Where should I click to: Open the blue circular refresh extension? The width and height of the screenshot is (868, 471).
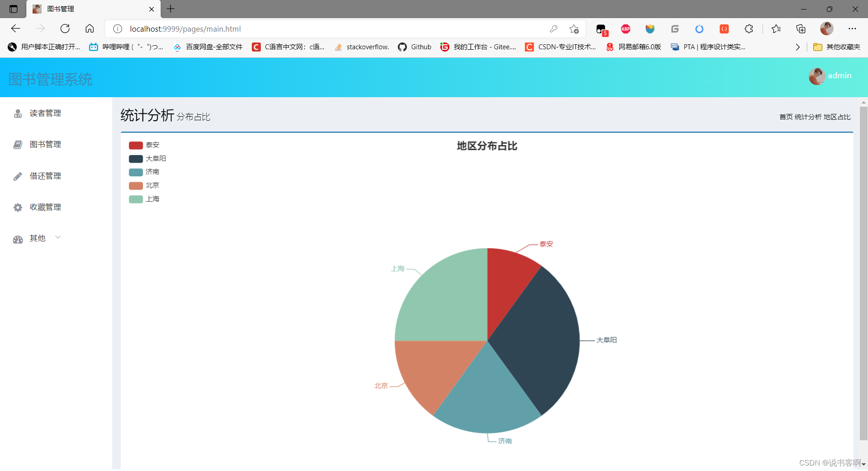pos(699,29)
